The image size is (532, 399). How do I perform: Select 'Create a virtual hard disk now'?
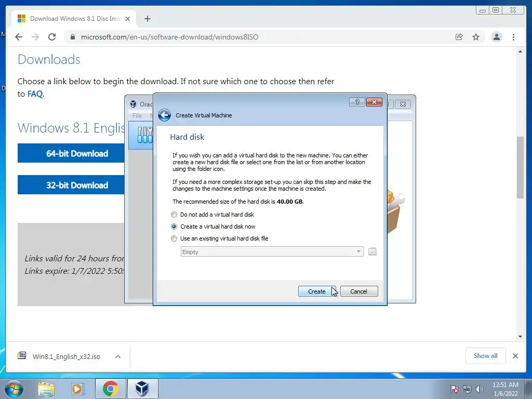coord(213,227)
